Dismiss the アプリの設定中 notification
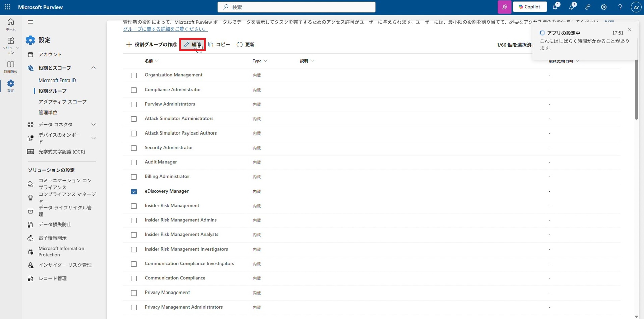The image size is (644, 319). tap(630, 30)
